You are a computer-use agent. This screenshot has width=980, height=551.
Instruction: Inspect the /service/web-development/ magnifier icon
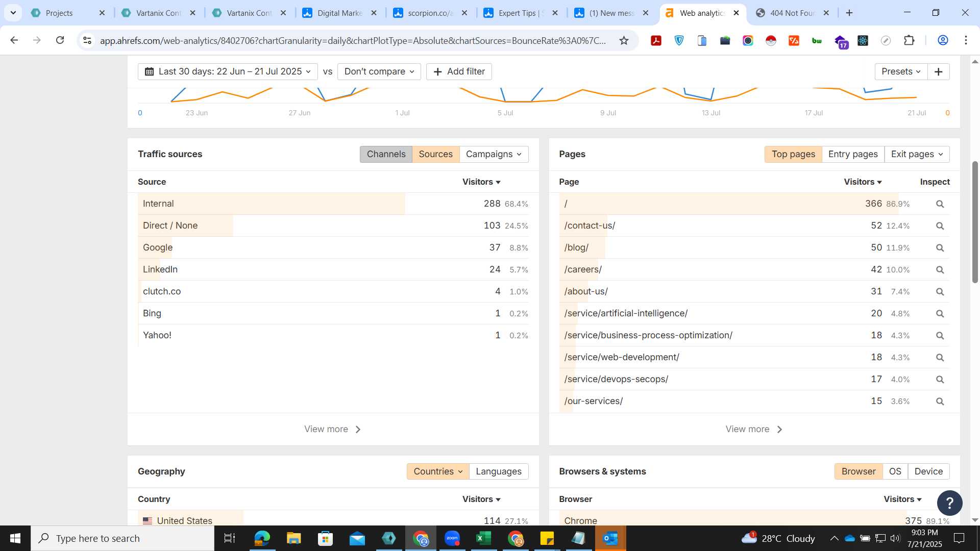(940, 358)
